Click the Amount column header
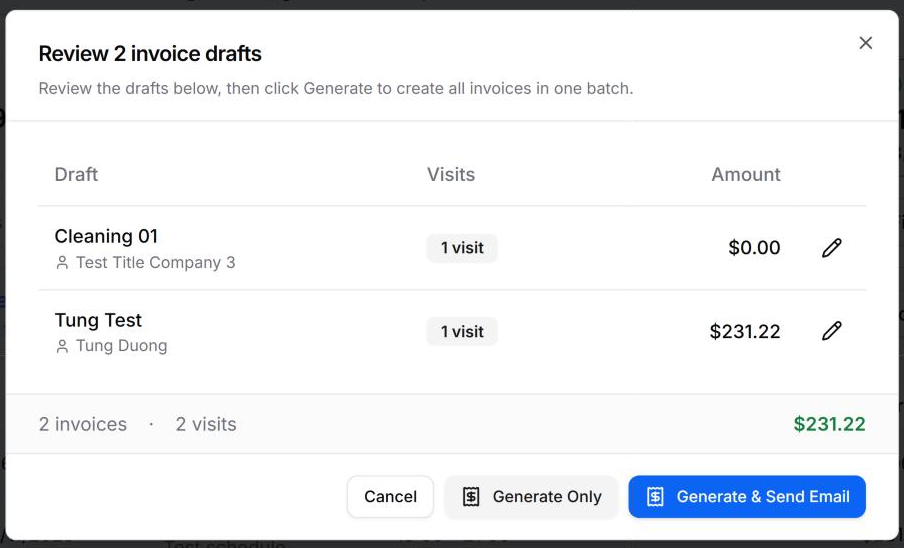 point(745,174)
